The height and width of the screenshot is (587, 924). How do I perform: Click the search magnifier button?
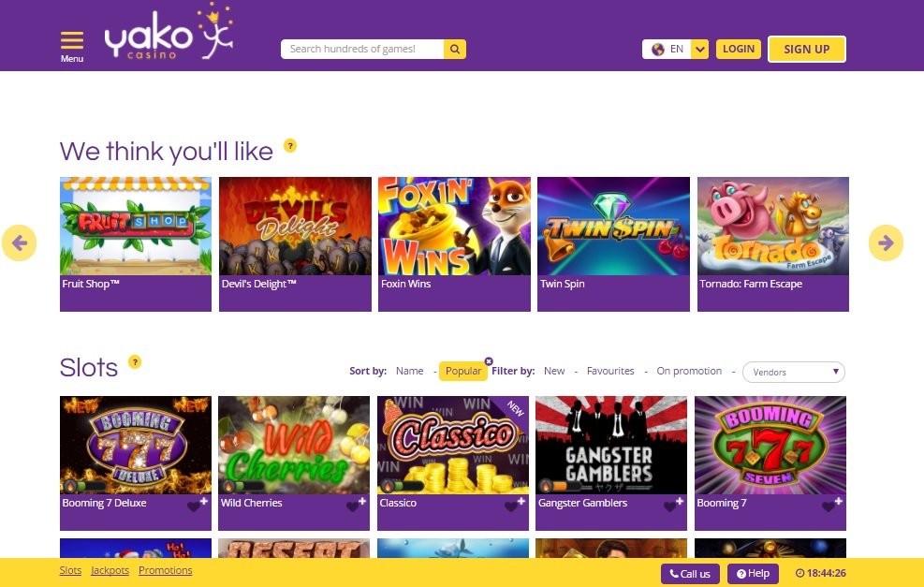click(x=455, y=49)
